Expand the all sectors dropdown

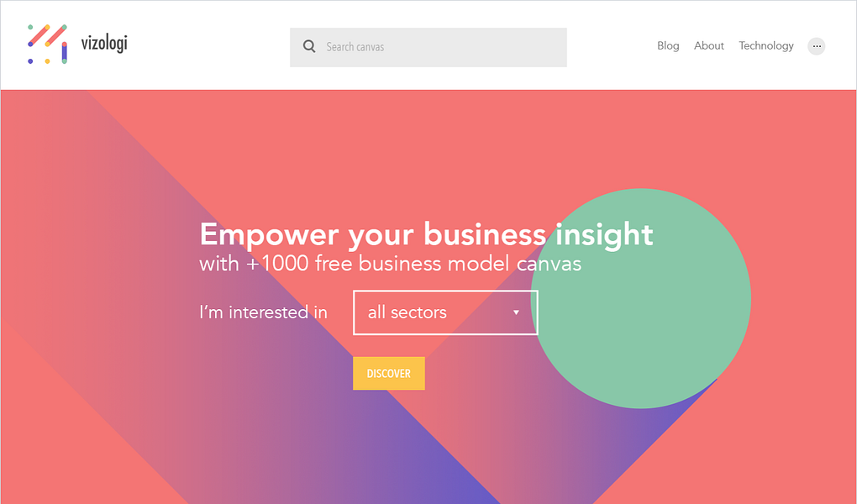(445, 312)
